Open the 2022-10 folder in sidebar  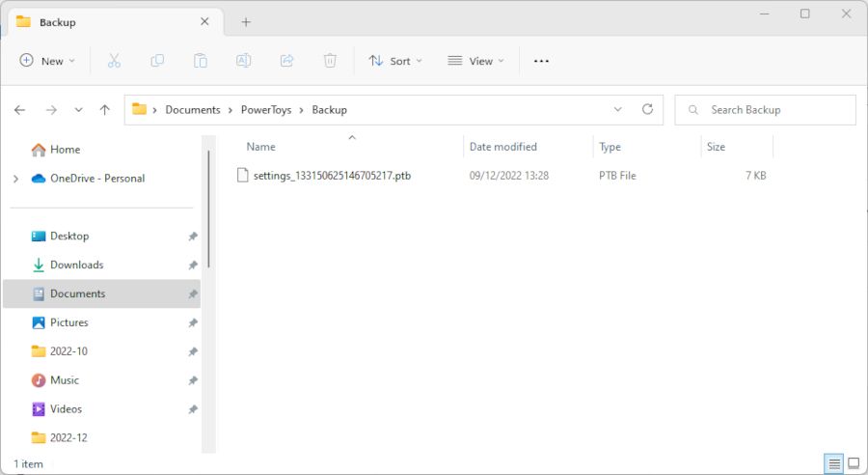point(68,351)
